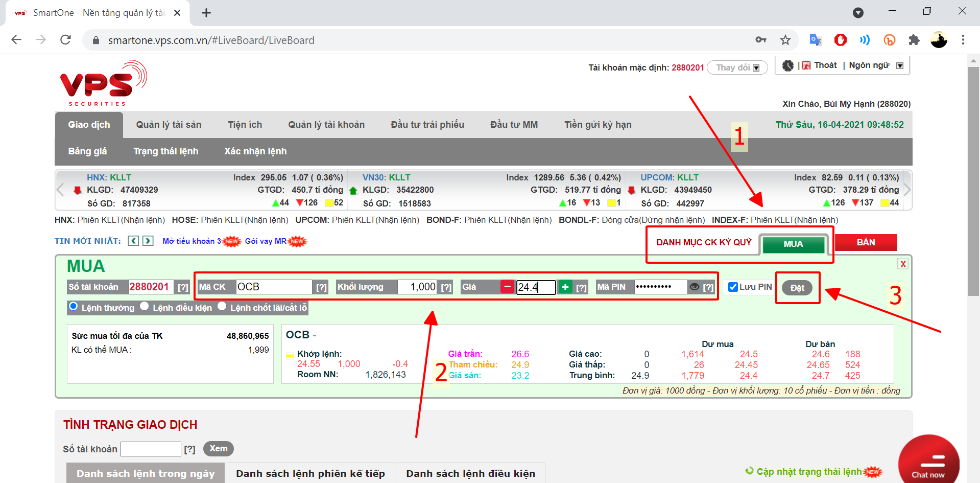Image resolution: width=980 pixels, height=483 pixels.
Task: Open the Chrome tab search dropdown
Action: 858,13
